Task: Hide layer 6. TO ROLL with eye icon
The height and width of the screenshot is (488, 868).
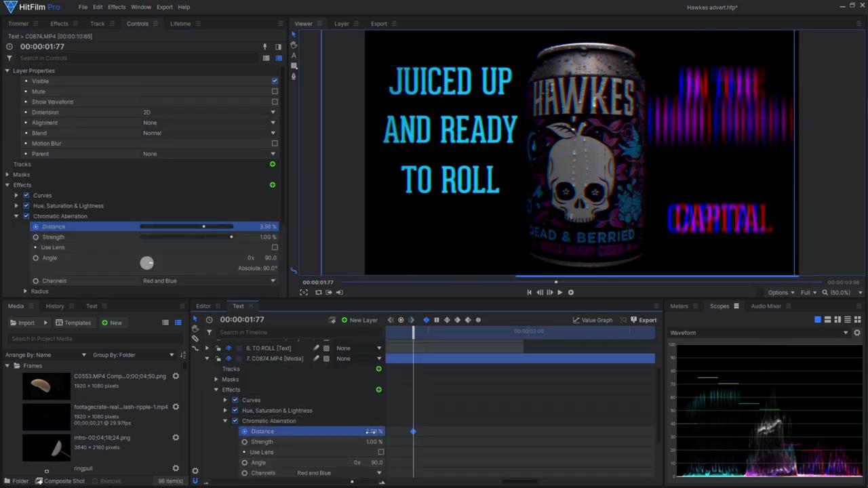Action: tap(229, 348)
